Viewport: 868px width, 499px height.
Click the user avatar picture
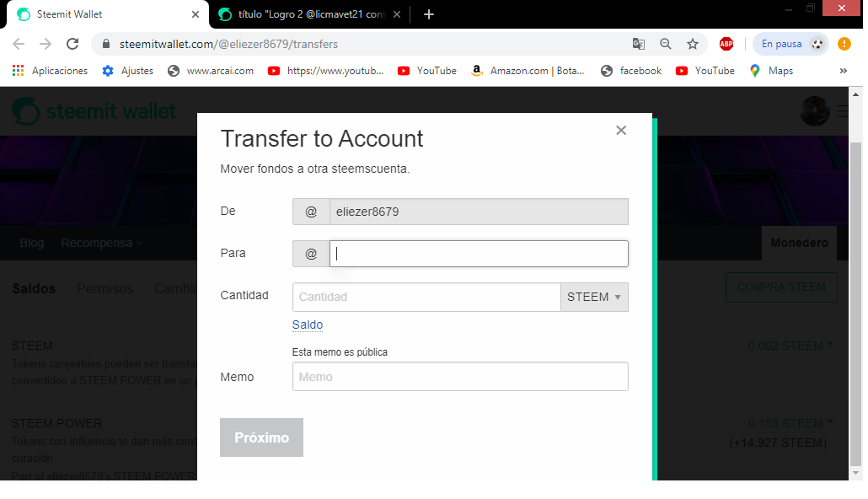(815, 110)
